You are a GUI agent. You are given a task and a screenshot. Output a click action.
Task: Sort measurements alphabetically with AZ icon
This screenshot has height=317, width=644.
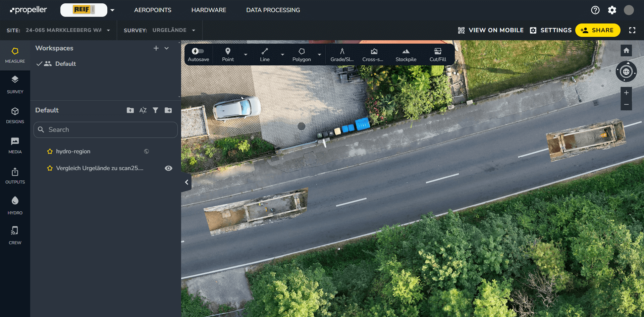click(143, 110)
